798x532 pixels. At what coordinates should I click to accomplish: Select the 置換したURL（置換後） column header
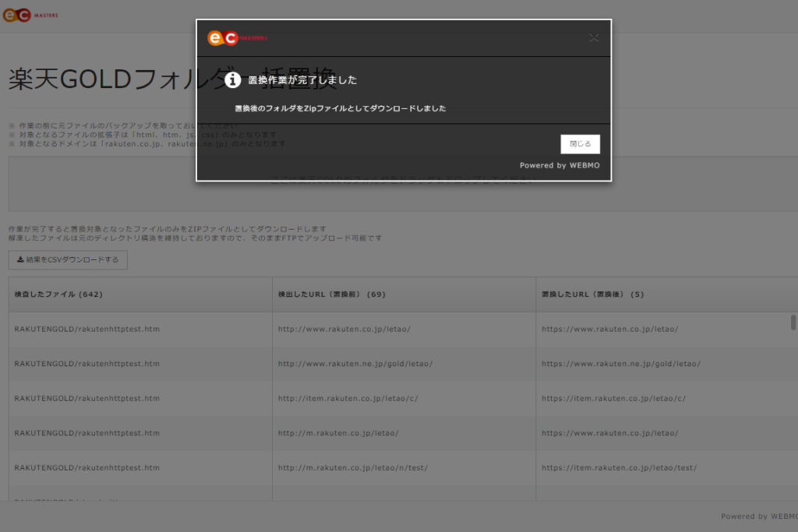coord(592,294)
